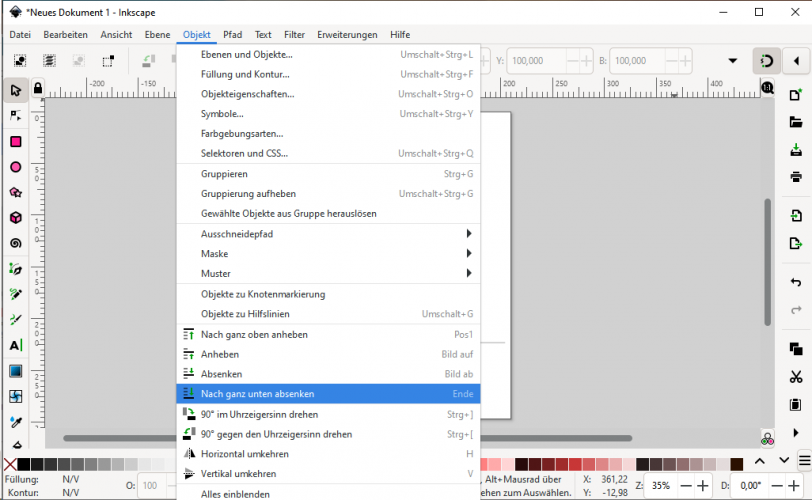
Task: Choose Horizontal umkehren
Action: 328,454
